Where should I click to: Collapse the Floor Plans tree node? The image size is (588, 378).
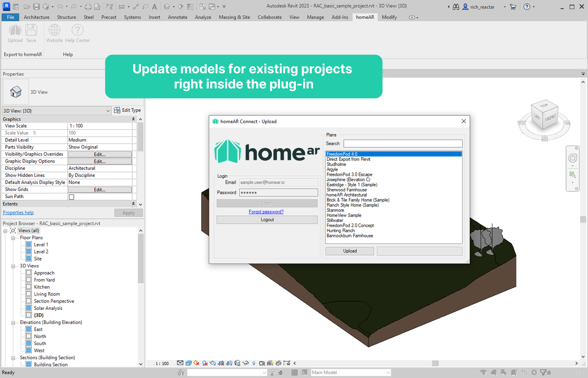coord(13,238)
